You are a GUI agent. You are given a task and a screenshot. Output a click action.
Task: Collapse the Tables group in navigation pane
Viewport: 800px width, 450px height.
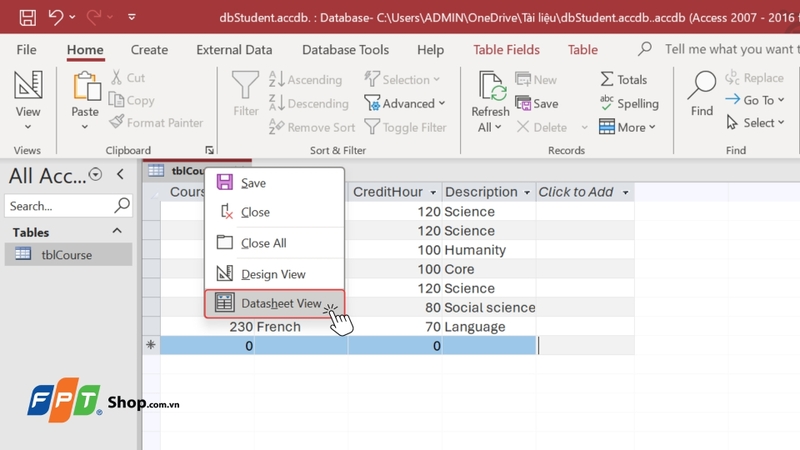click(x=117, y=231)
